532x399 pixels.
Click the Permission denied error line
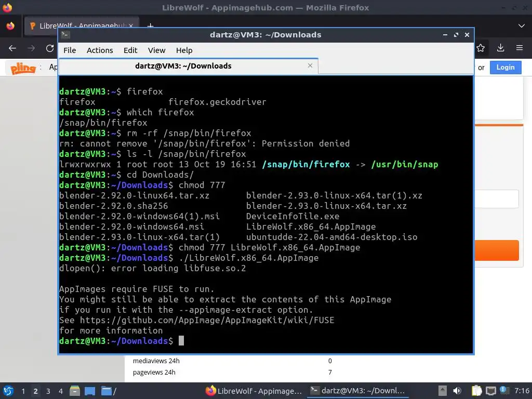204,143
